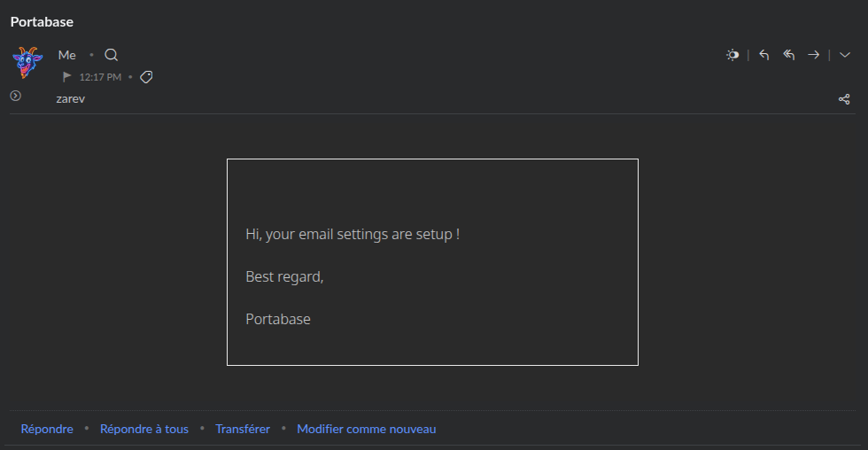Open the more actions chevron dropdown
The image size is (868, 450).
[845, 55]
